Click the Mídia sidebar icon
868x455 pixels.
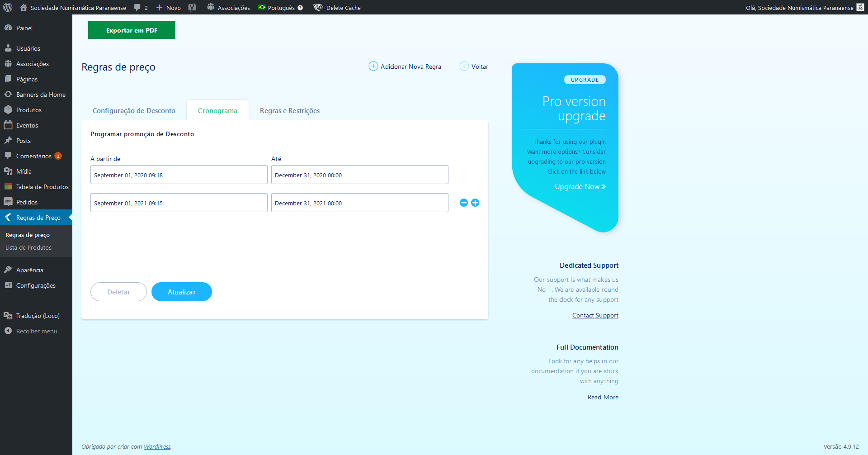point(8,171)
